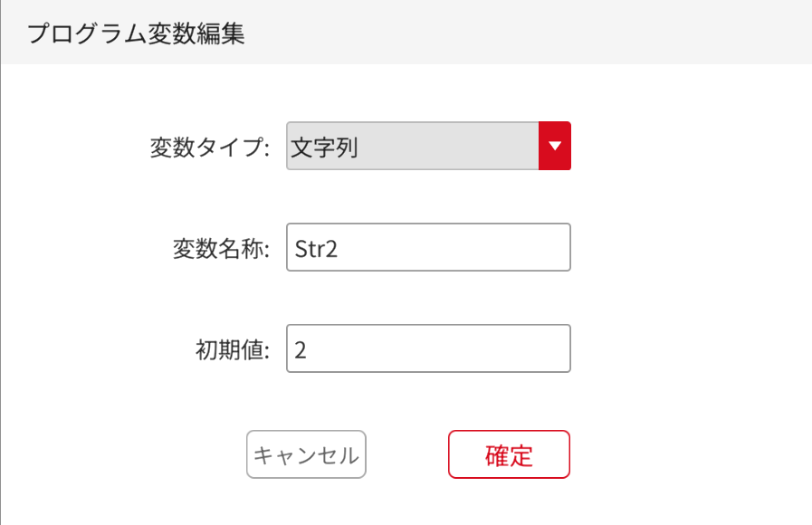Expand the variable type list
This screenshot has width=812, height=525.
[555, 147]
